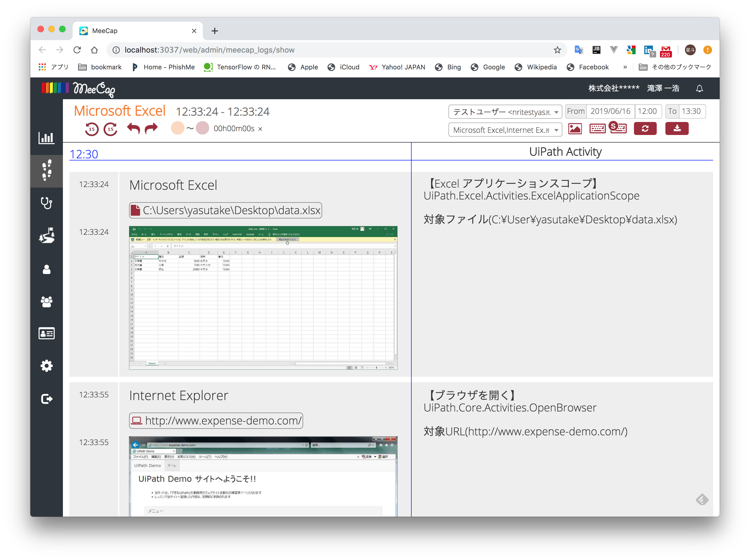This screenshot has height=560, width=750.
Task: Remove selected user in user dropdown
Action: (x=548, y=112)
